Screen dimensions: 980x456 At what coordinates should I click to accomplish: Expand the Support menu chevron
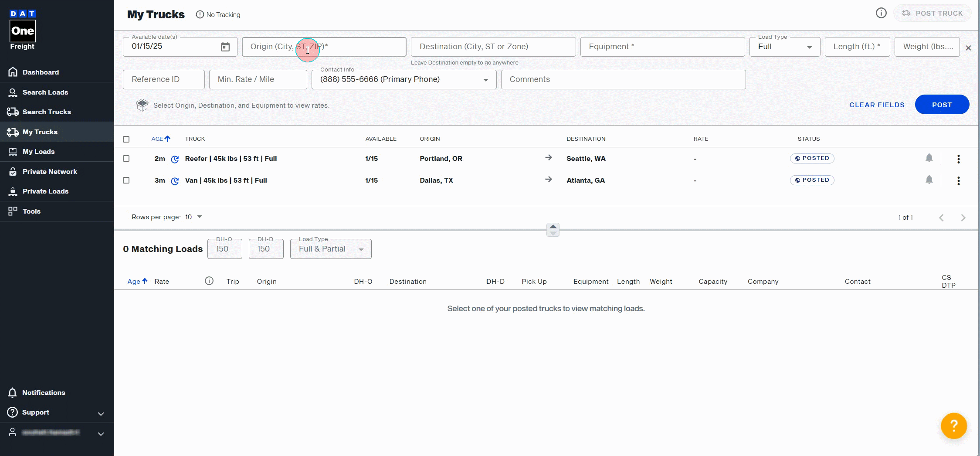pos(101,414)
